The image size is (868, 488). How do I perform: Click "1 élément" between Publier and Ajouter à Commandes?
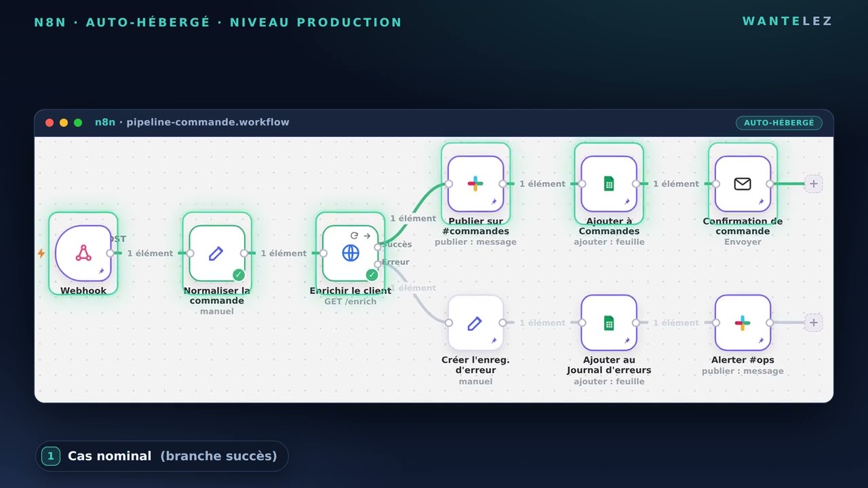542,184
